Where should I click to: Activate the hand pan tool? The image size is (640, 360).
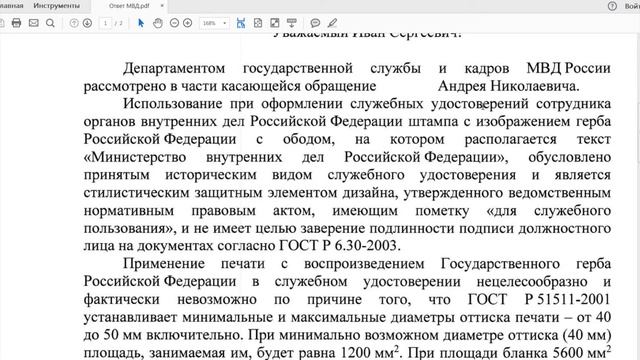tap(158, 23)
